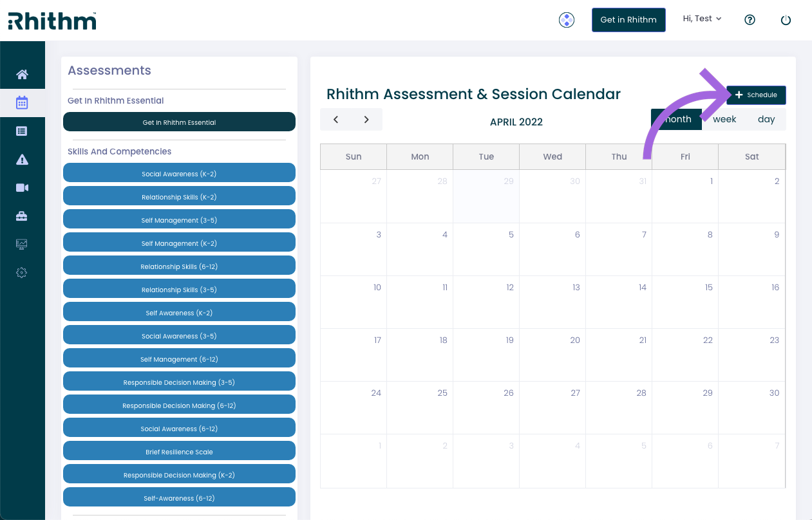Go to the next month arrow

point(366,120)
